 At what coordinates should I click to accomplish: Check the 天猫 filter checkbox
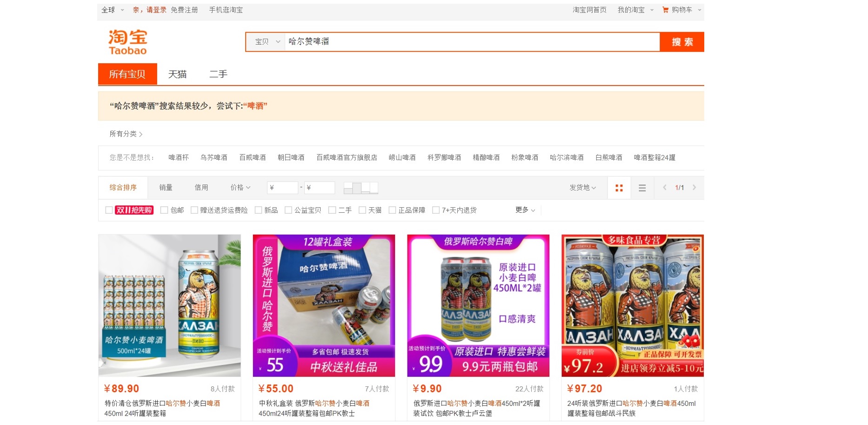click(362, 210)
